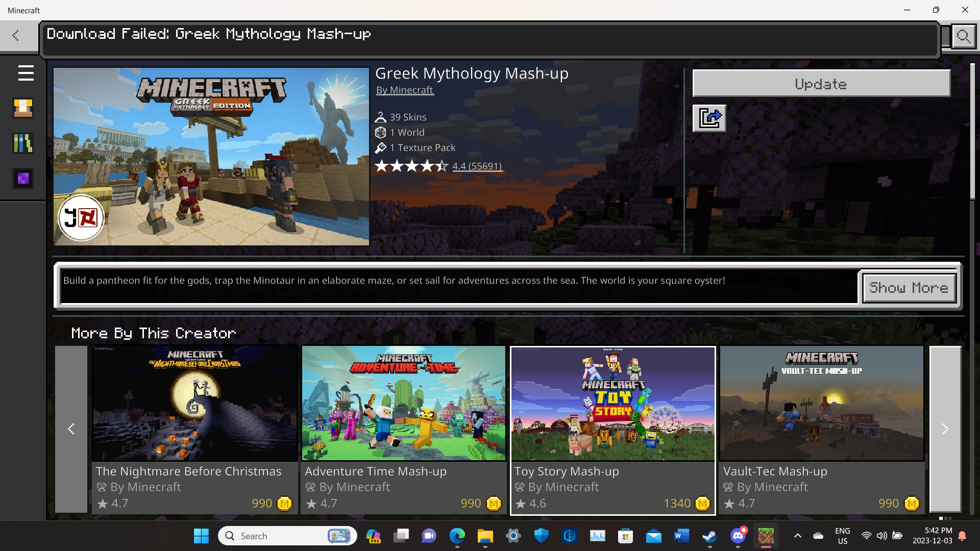Open the hamburger menu in the sidebar
The image size is (980, 551).
(x=26, y=73)
